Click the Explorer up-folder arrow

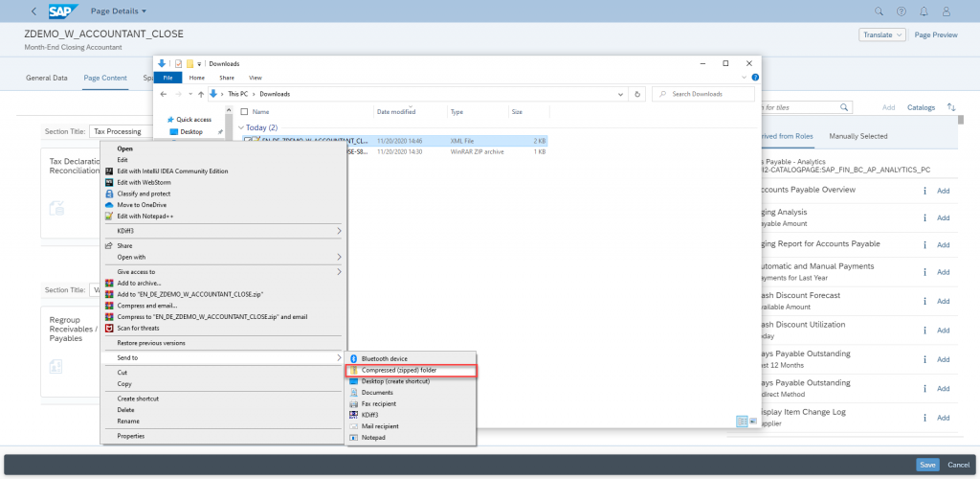click(x=201, y=94)
